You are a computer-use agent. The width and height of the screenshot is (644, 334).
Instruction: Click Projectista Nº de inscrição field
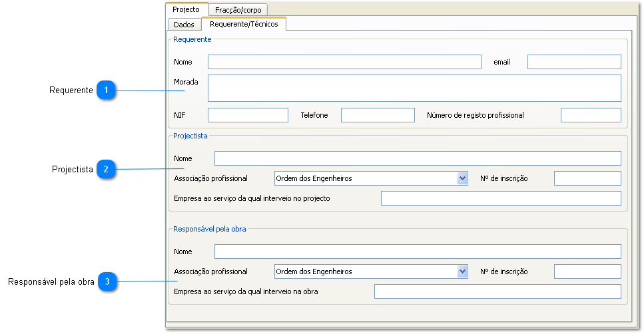click(587, 178)
